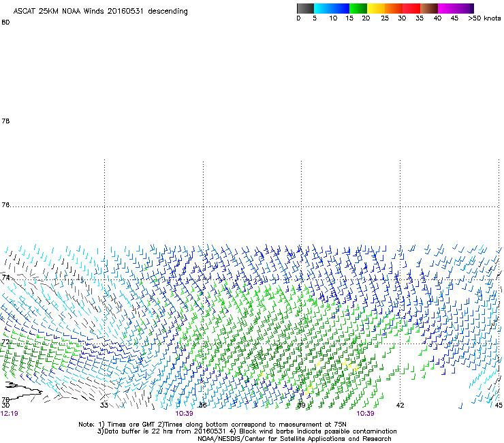
Task: Click the 30 longitude label on the bottom axis
Action: pyautogui.click(x=5, y=406)
